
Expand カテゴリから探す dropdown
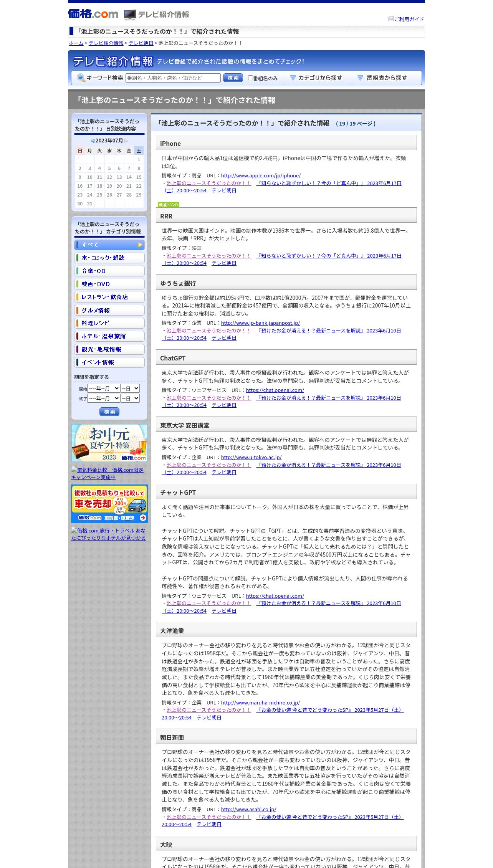pos(318,78)
